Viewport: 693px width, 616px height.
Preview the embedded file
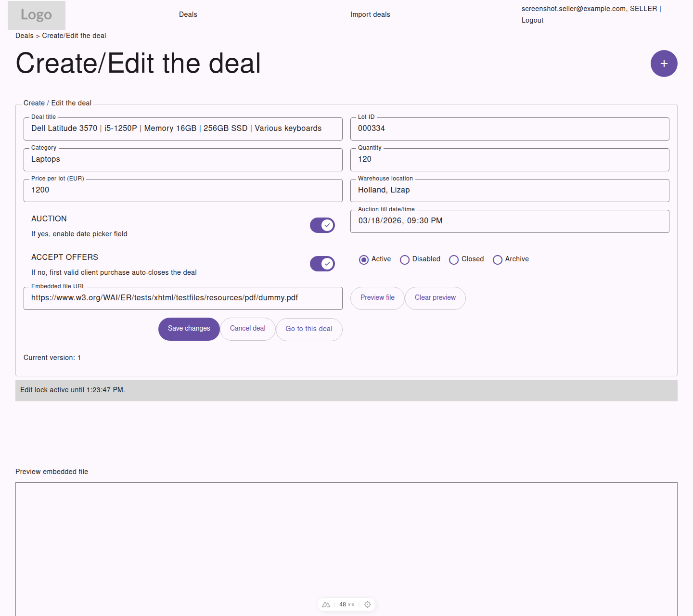(377, 298)
